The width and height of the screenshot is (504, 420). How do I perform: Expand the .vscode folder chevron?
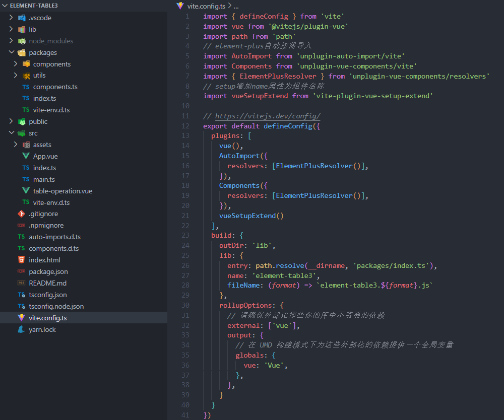click(x=11, y=17)
